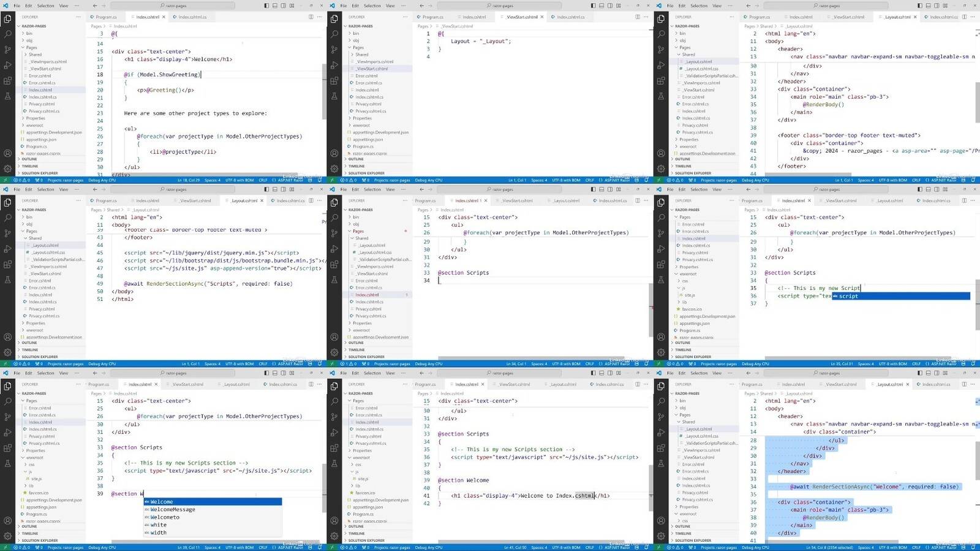Pick width suggestion from autocomplete list

coord(213,533)
